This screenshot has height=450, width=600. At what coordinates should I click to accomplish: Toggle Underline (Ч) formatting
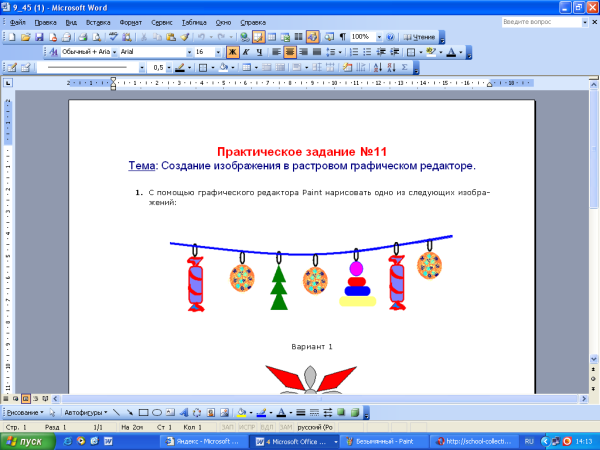click(259, 52)
